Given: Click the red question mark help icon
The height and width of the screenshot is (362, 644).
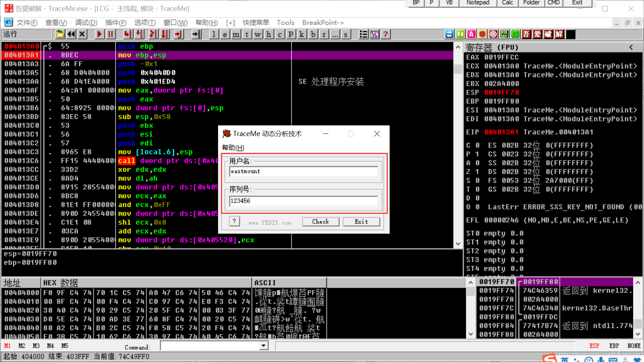Looking at the screenshot, I should pos(385,34).
